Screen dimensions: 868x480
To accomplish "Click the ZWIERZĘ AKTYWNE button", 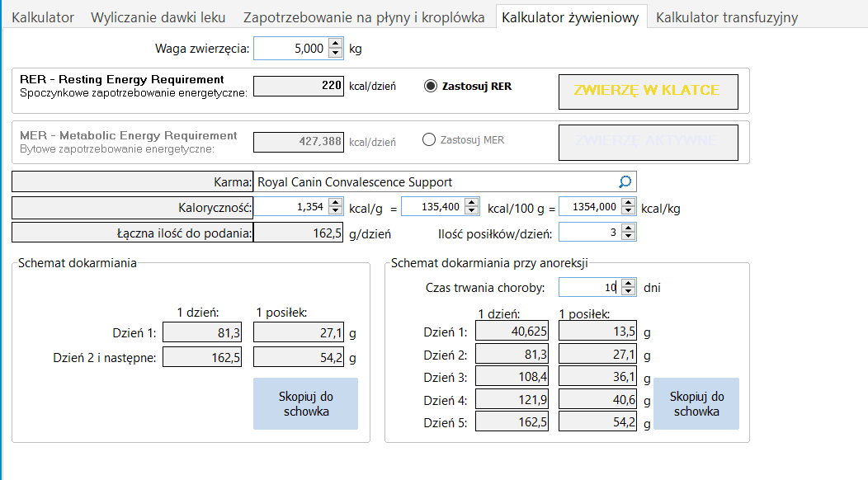I will (649, 143).
